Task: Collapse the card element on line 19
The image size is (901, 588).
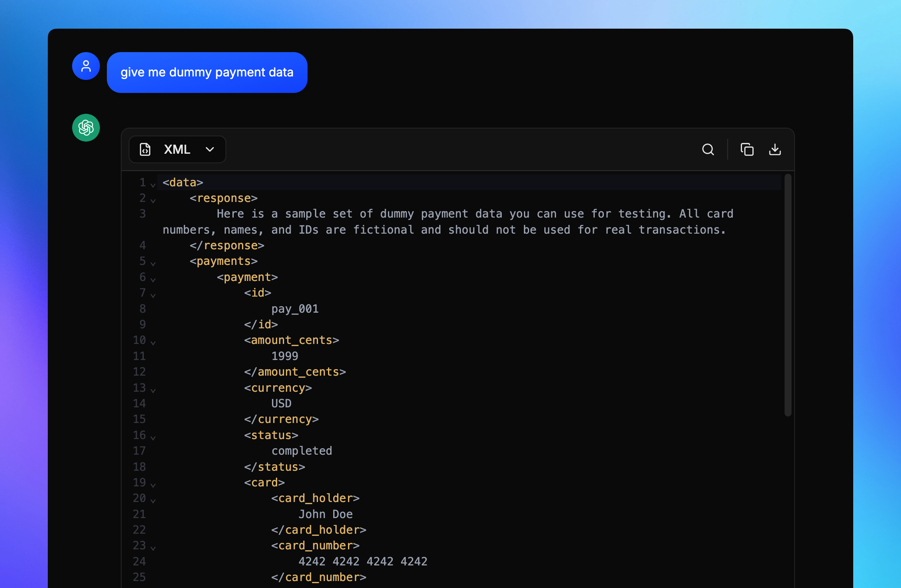Action: pos(153,485)
